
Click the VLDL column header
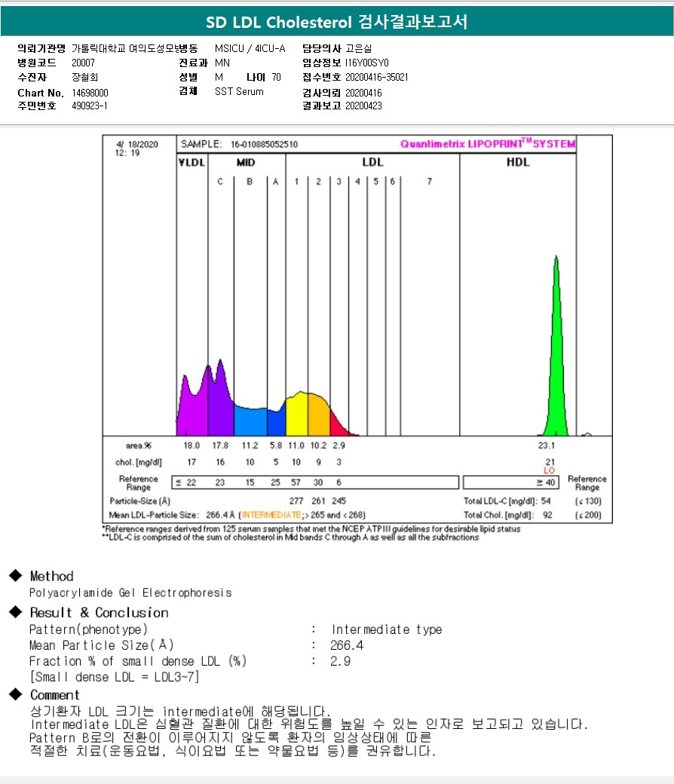192,163
